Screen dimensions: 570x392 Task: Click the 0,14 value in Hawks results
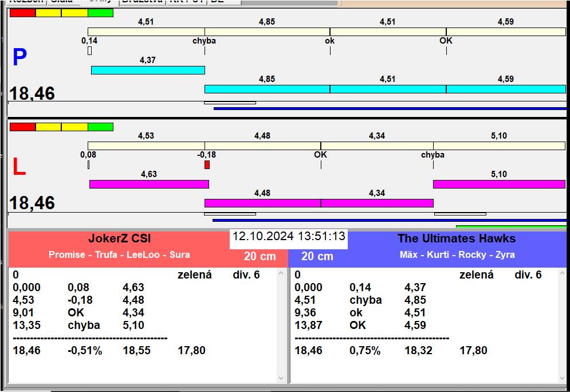tap(360, 288)
